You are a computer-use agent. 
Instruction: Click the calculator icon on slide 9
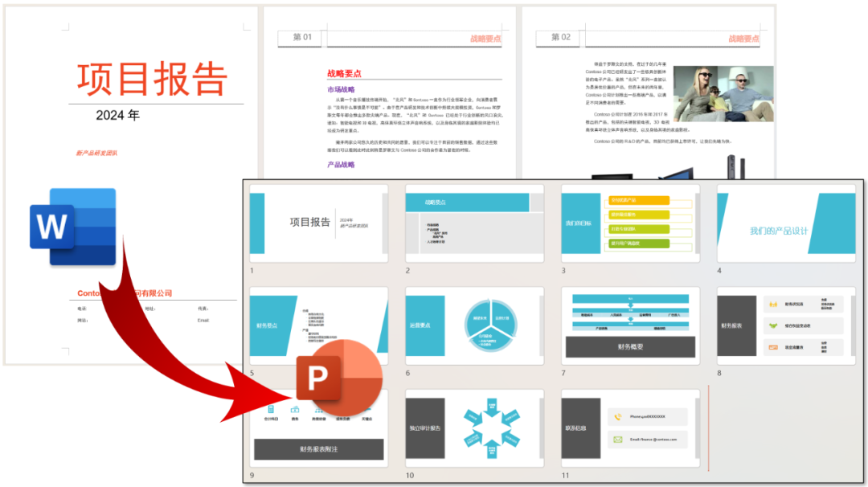coord(271,410)
